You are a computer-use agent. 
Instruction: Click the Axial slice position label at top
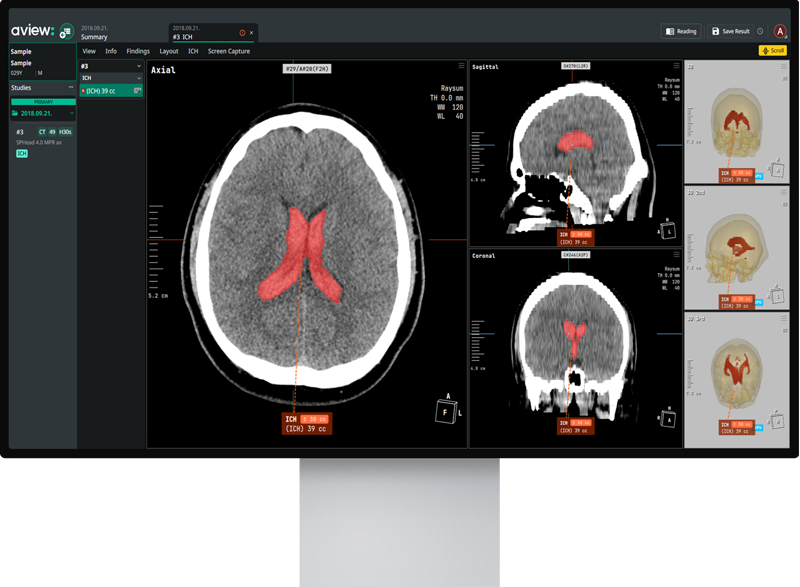click(307, 68)
